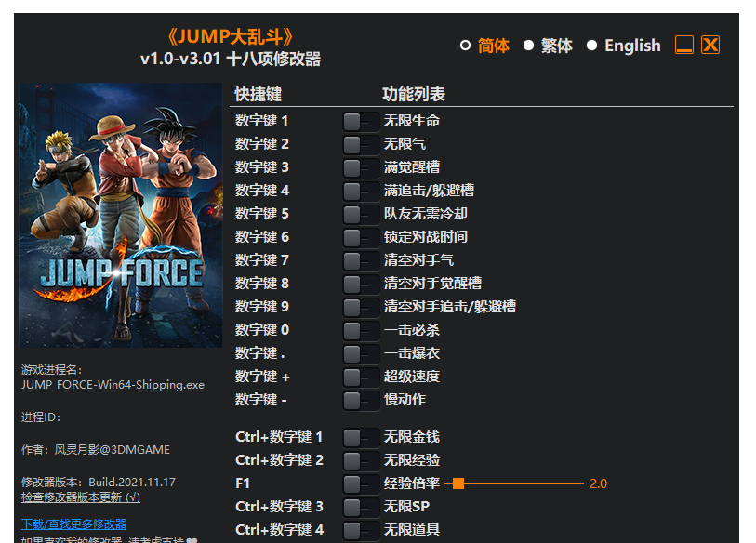This screenshot has height=543, width=756.
Task: Click the 《JUMP大乱斗》 title
Action: pyautogui.click(x=231, y=36)
